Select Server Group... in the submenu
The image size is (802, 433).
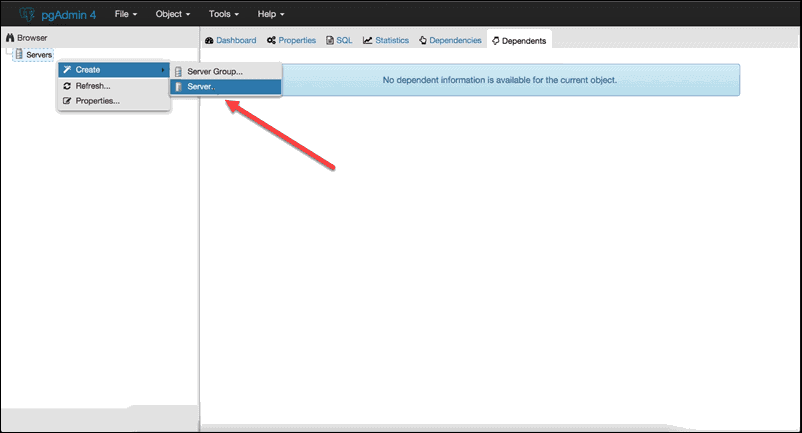pyautogui.click(x=226, y=72)
